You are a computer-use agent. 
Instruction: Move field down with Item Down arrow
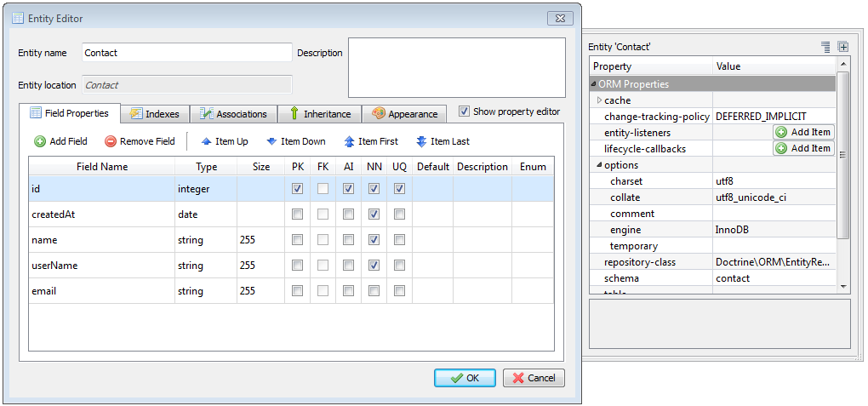[271, 141]
